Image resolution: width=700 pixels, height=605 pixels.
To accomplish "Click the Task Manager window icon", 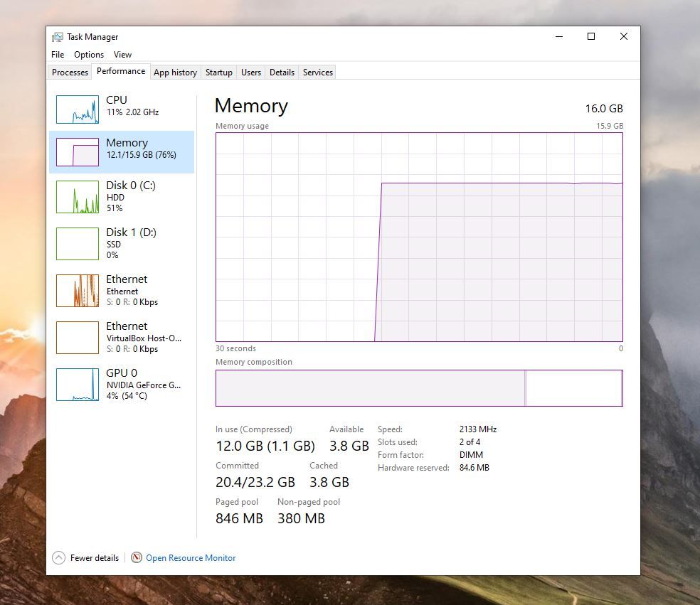I will point(56,36).
